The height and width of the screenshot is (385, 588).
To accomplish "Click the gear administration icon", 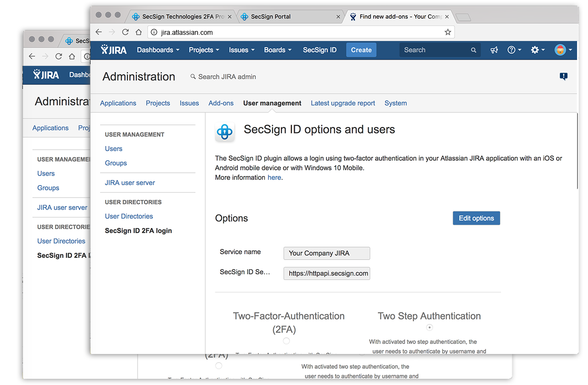I will (535, 50).
